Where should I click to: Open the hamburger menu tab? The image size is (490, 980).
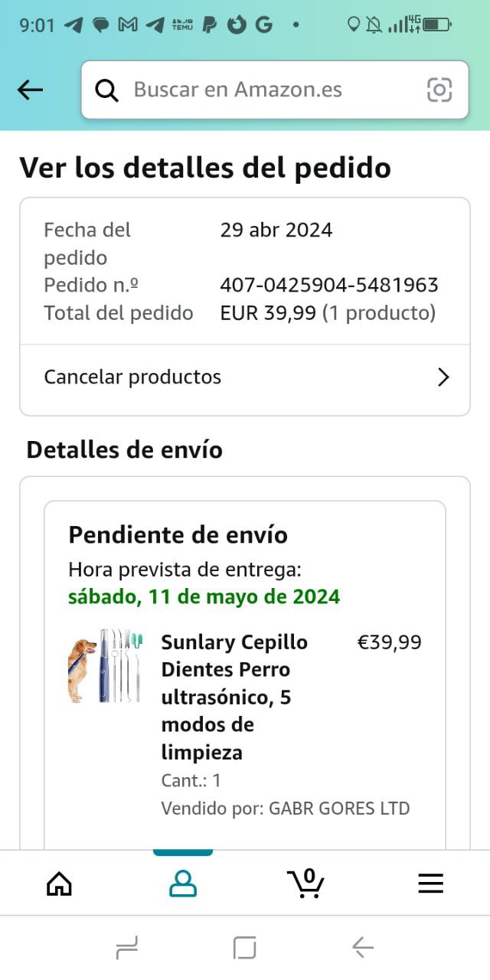[430, 884]
